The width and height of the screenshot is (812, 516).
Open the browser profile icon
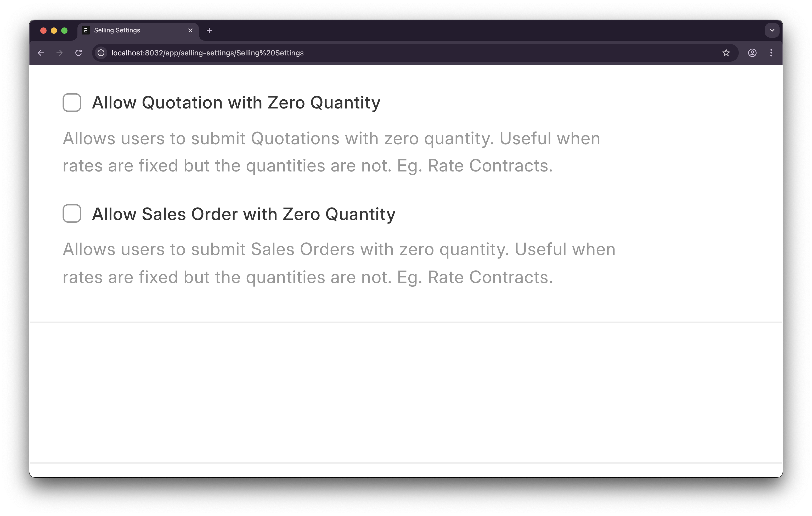[752, 53]
